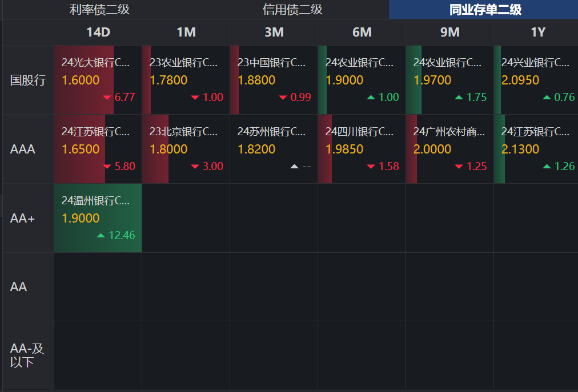Select the 国股行 row label
The height and width of the screenshot is (392, 578).
point(28,80)
